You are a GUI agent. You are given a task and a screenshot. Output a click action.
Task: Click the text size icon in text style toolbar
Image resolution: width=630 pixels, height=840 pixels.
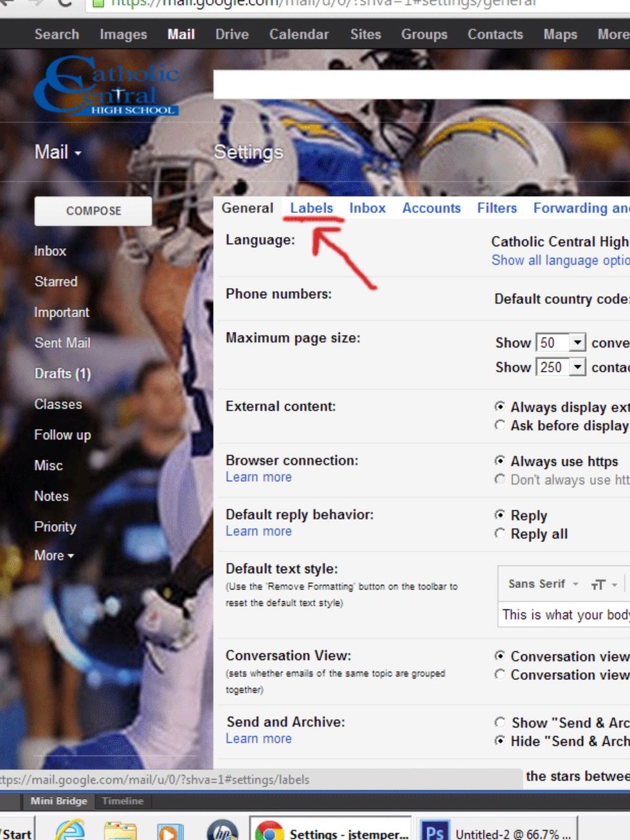pyautogui.click(x=598, y=584)
